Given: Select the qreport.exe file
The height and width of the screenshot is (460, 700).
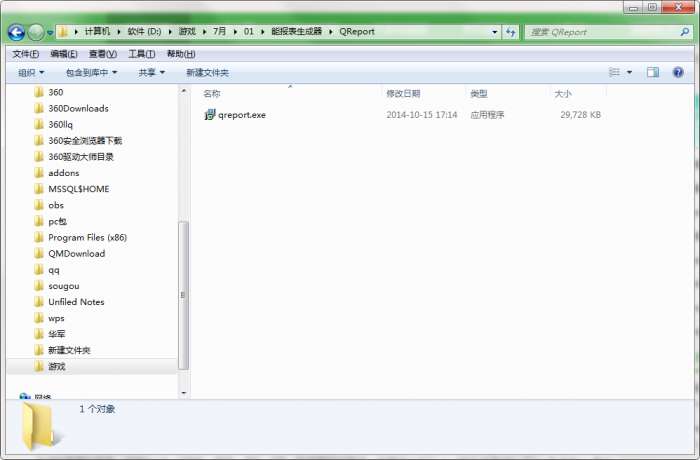Looking at the screenshot, I should point(242,115).
